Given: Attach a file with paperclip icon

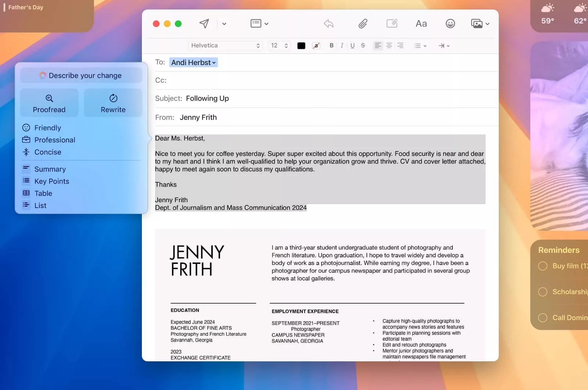Looking at the screenshot, I should pyautogui.click(x=363, y=24).
